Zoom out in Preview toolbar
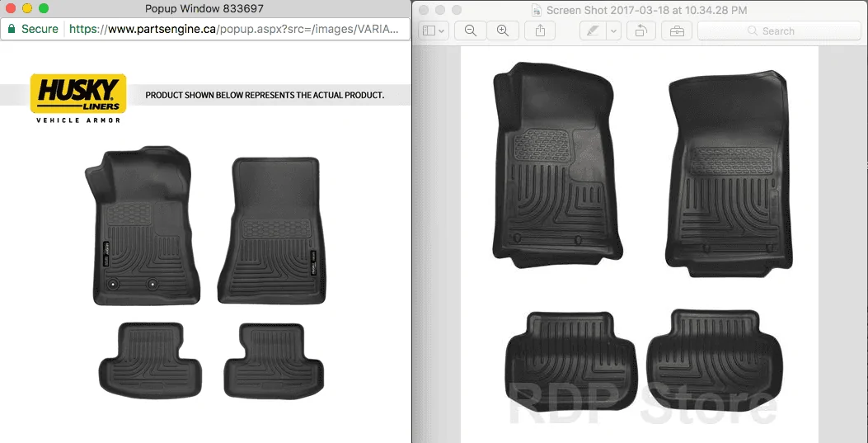 pos(471,31)
